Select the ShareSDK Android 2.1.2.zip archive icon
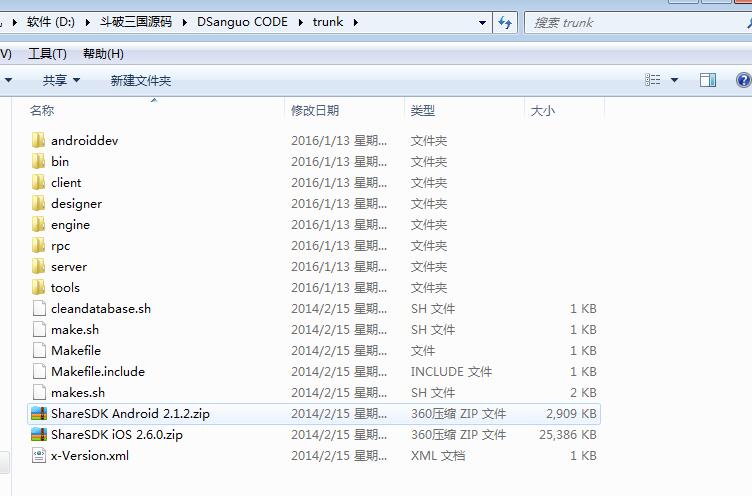Screen dimensions: 752x496 (x=38, y=414)
